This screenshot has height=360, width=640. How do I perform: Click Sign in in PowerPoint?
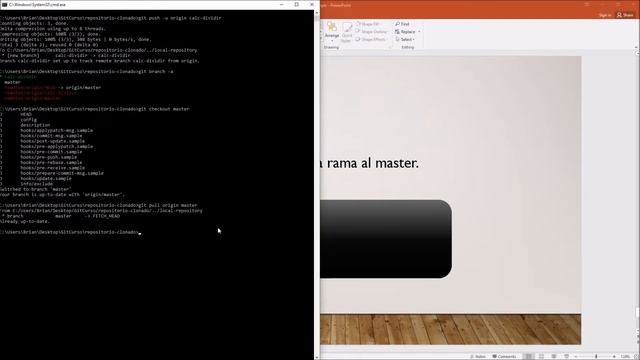pos(605,15)
